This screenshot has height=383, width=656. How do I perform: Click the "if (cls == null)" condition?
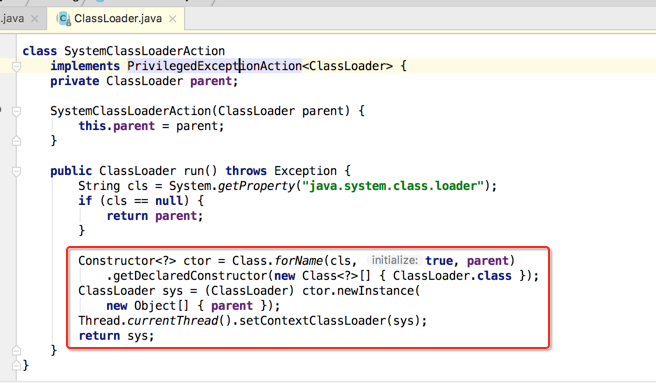134,201
